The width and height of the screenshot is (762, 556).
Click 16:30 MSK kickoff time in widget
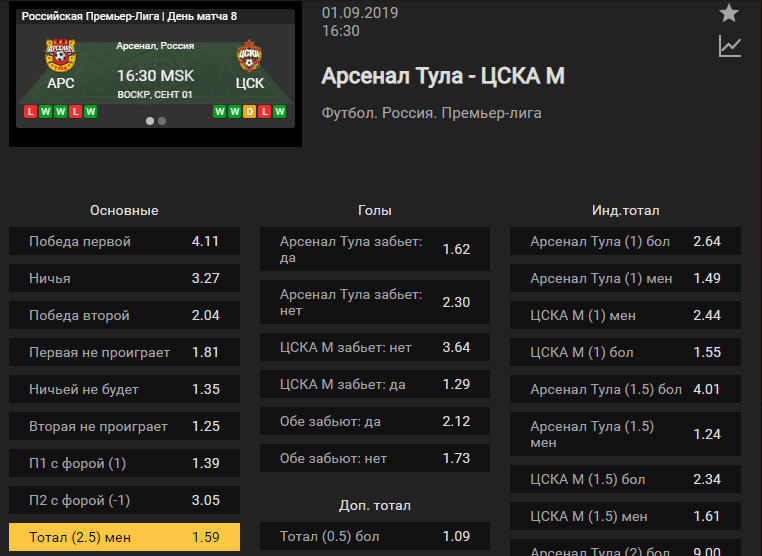pos(155,76)
